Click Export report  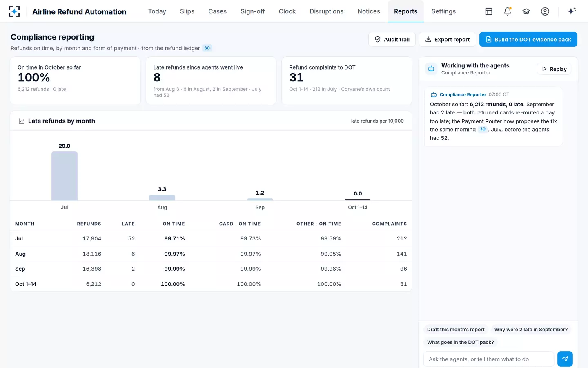pyautogui.click(x=448, y=39)
